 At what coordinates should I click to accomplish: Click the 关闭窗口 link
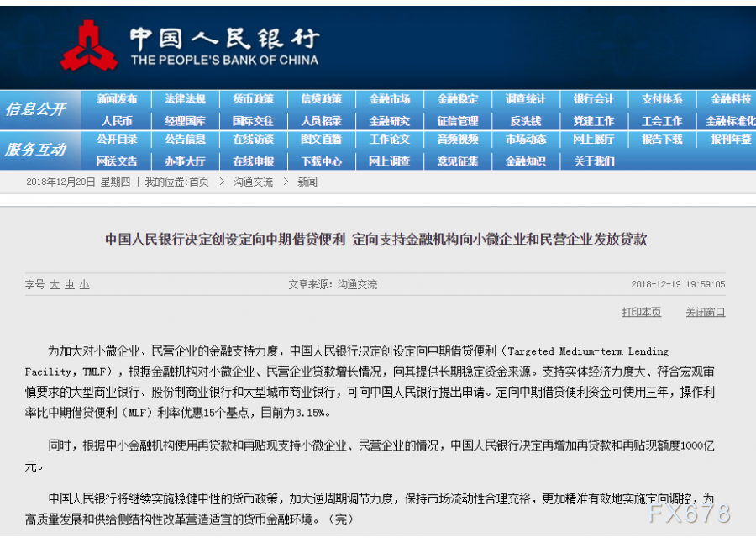[706, 313]
